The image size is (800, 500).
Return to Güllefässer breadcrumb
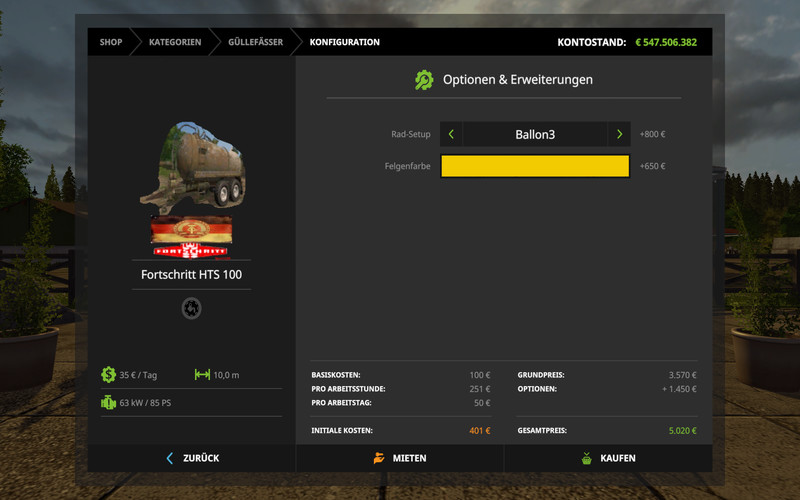point(254,42)
